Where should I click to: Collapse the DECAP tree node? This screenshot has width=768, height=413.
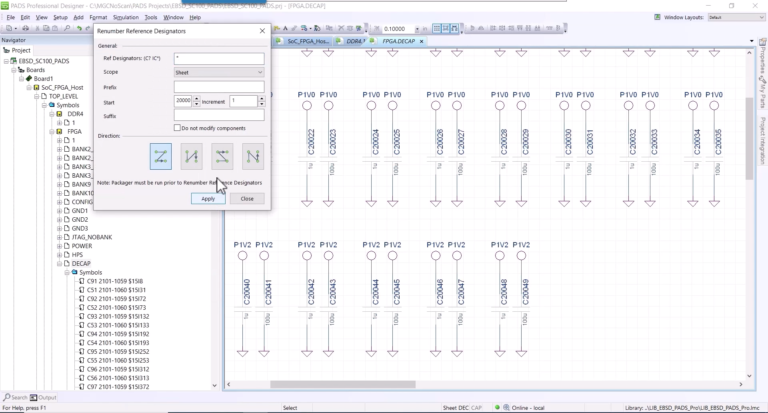[60, 264]
